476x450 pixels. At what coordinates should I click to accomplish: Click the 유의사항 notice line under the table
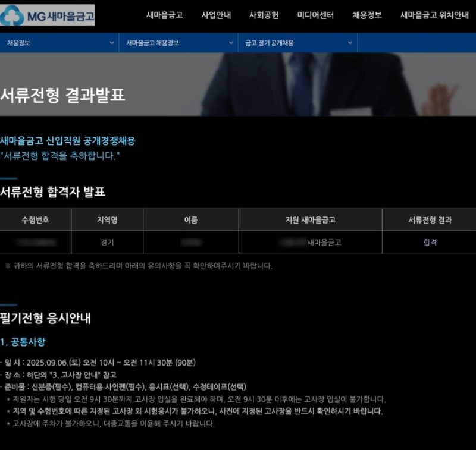point(139,266)
